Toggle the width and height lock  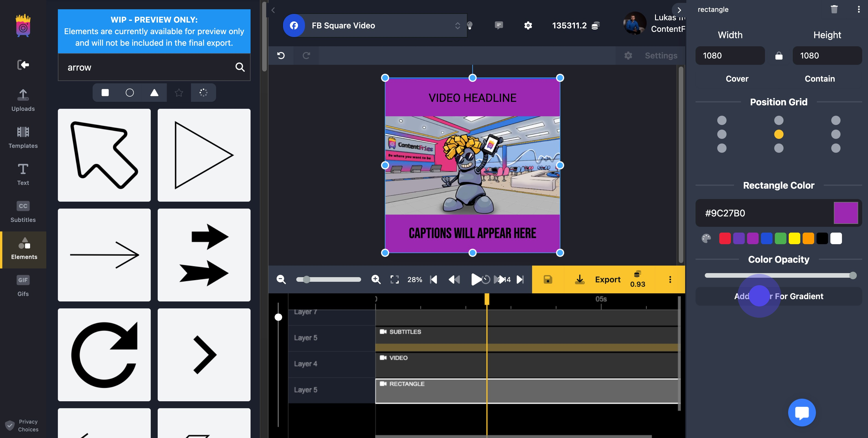[x=779, y=56]
